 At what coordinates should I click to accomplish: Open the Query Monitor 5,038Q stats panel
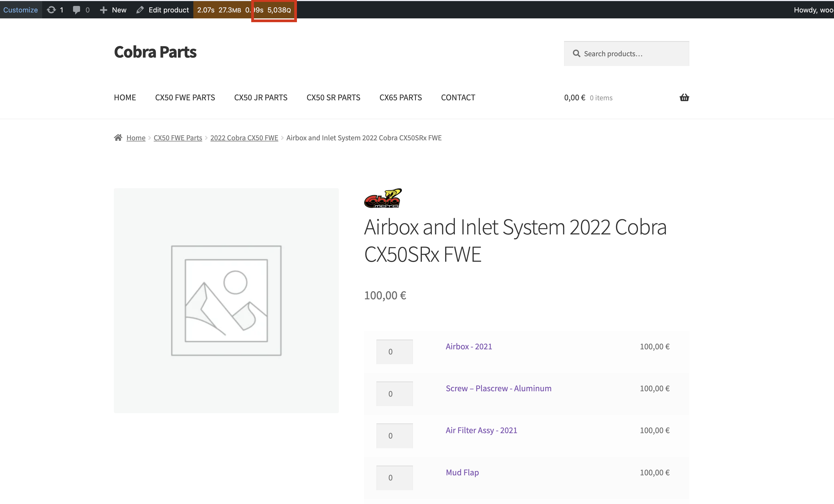pos(279,10)
